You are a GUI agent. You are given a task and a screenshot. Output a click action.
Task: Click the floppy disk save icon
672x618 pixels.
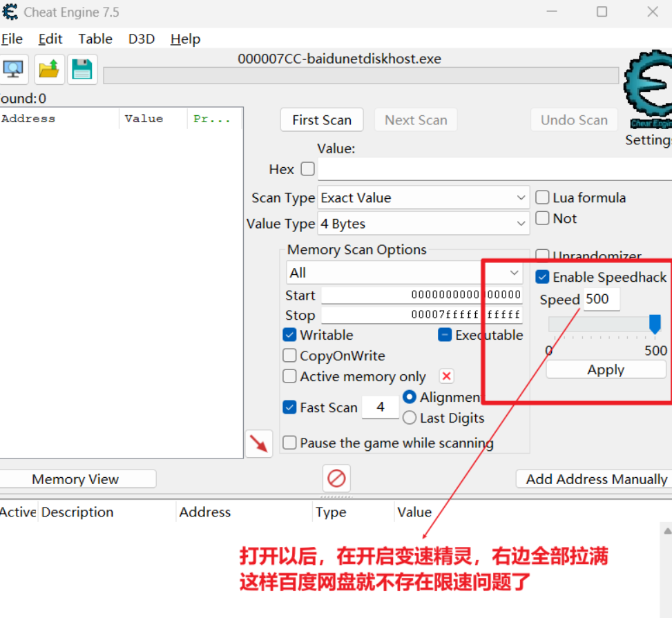82,69
